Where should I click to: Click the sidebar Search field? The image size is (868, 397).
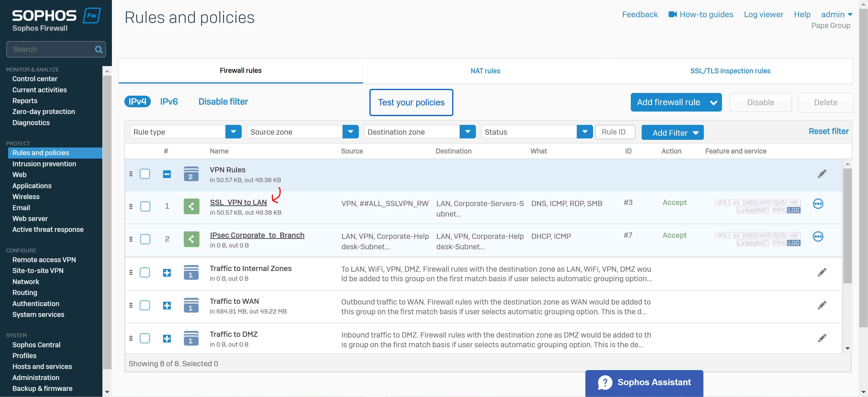(56, 50)
